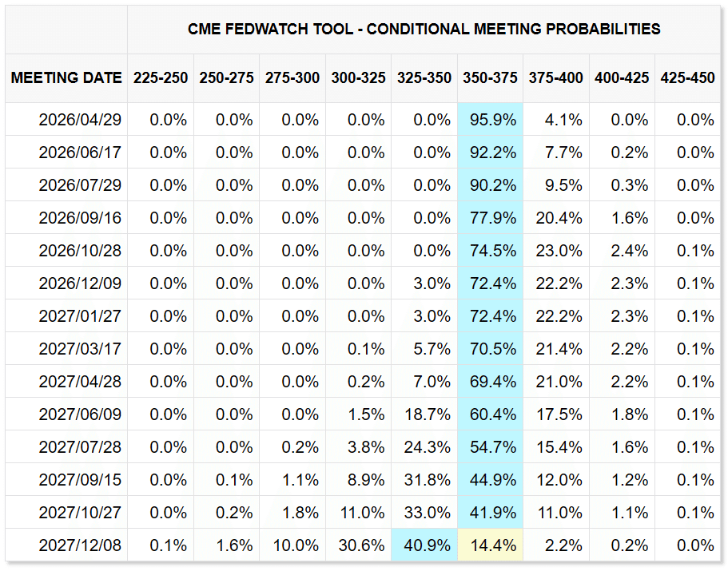Screen dimensions: 728x571
Task: Select the 2027/12/08 meeting date
Action: point(80,545)
